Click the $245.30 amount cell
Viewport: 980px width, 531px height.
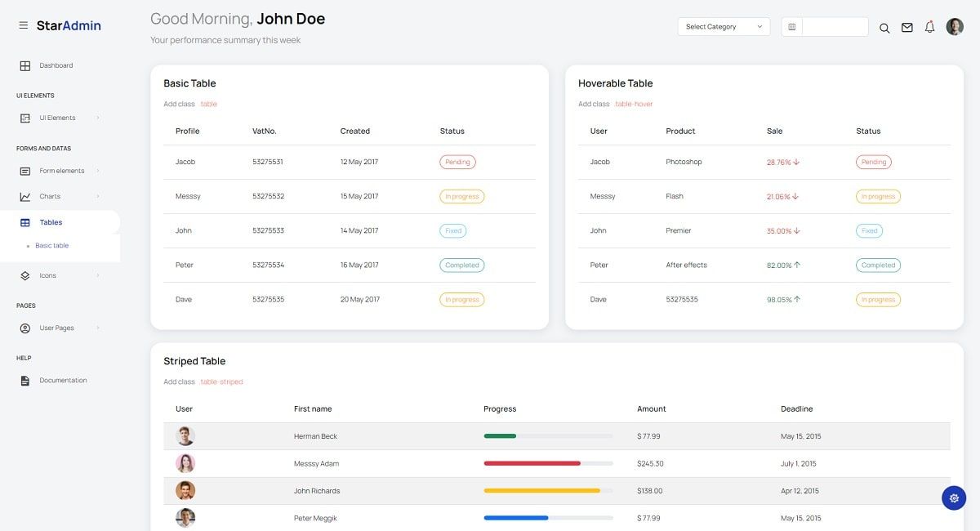650,463
